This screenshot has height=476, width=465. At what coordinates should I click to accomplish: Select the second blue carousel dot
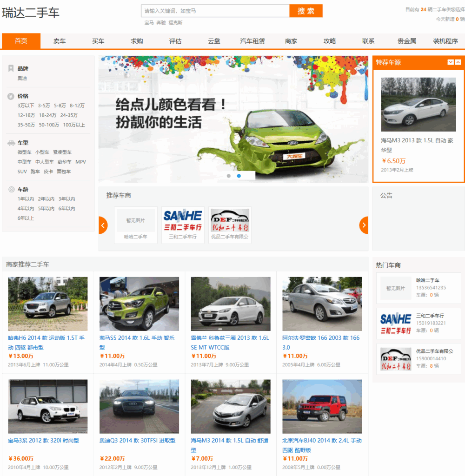pyautogui.click(x=239, y=176)
